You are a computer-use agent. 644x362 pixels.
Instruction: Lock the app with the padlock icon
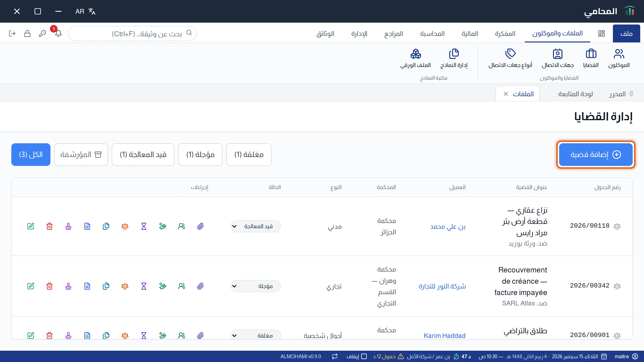(x=27, y=33)
